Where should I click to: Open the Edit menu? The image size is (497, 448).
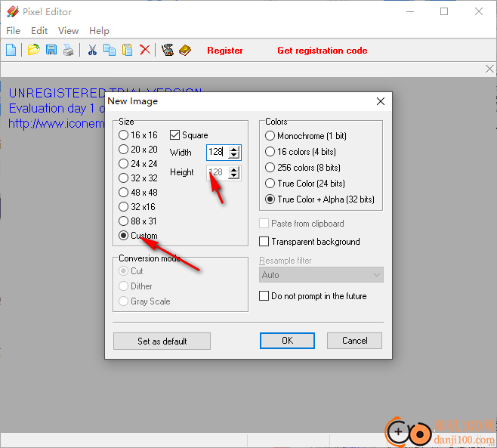click(39, 31)
